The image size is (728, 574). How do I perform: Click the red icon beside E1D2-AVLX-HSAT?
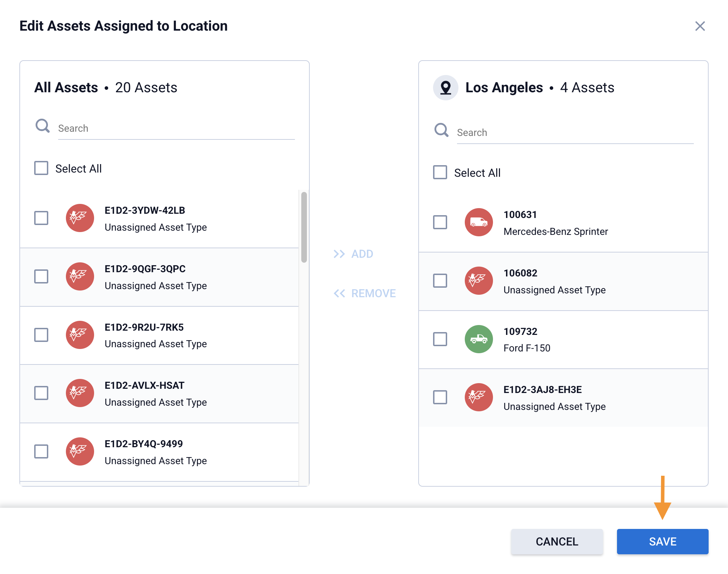[80, 393]
